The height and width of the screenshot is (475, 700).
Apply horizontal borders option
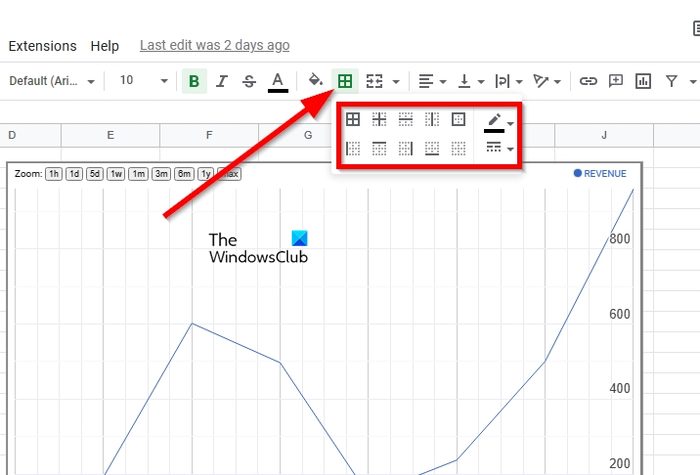(x=405, y=119)
